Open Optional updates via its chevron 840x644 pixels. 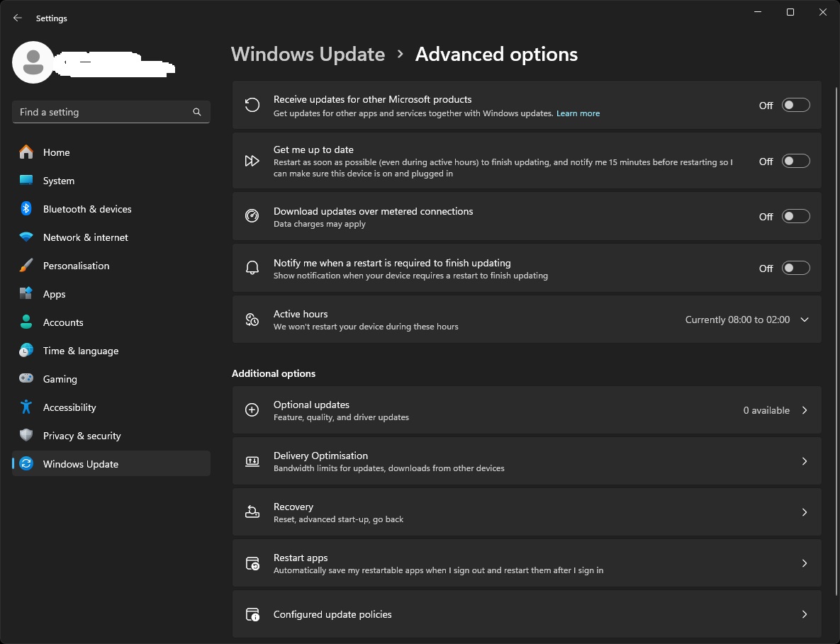coord(804,410)
